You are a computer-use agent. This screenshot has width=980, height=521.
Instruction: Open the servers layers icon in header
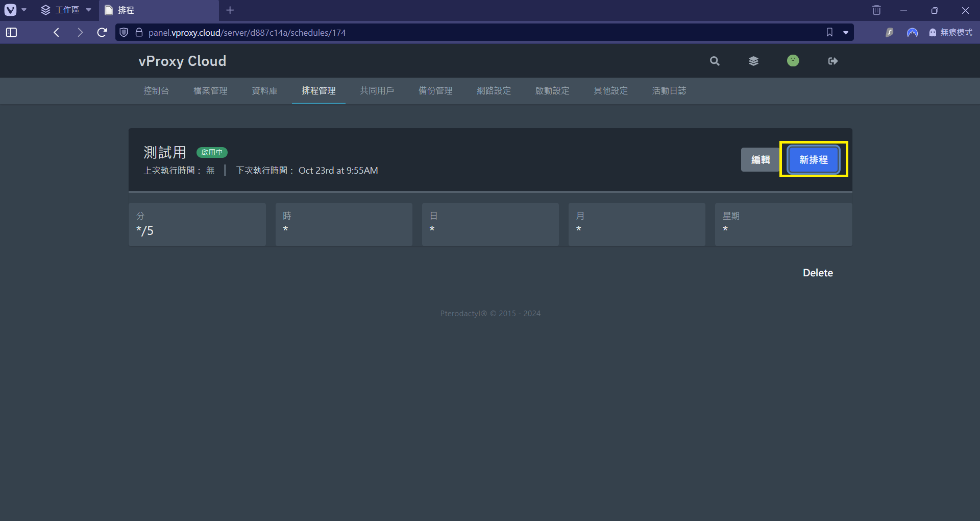[753, 61]
